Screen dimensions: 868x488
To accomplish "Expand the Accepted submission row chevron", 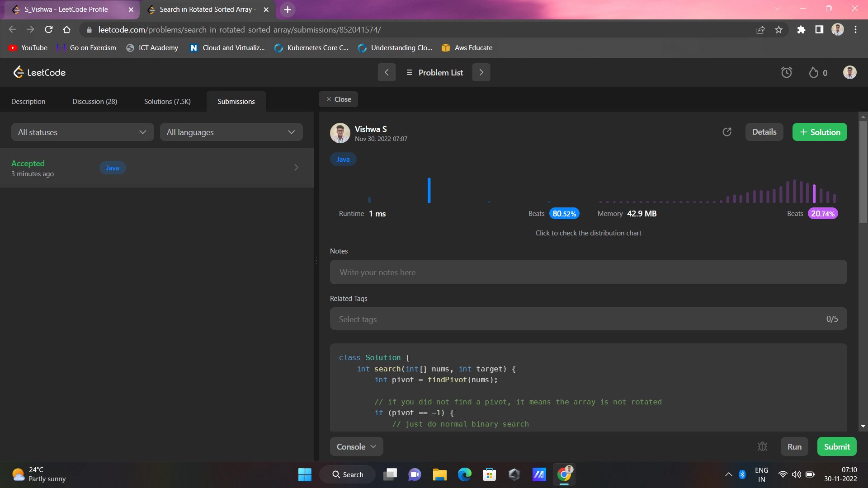I will [296, 168].
